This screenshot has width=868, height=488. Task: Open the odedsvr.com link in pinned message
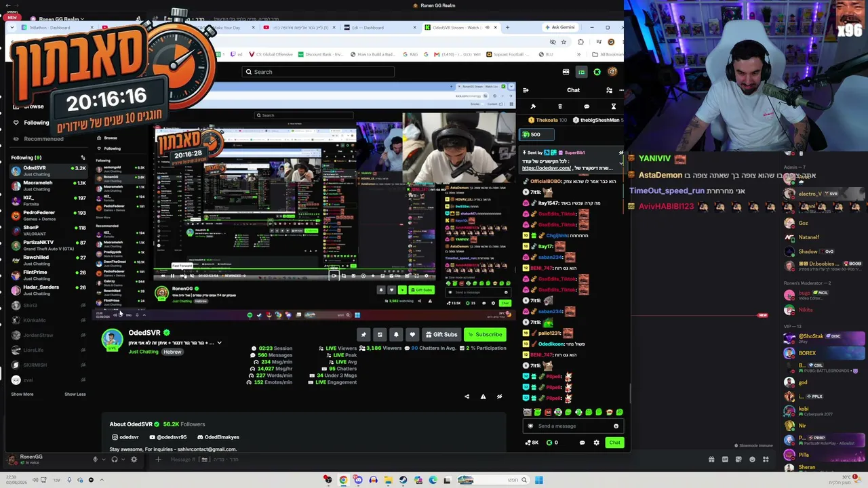click(547, 168)
